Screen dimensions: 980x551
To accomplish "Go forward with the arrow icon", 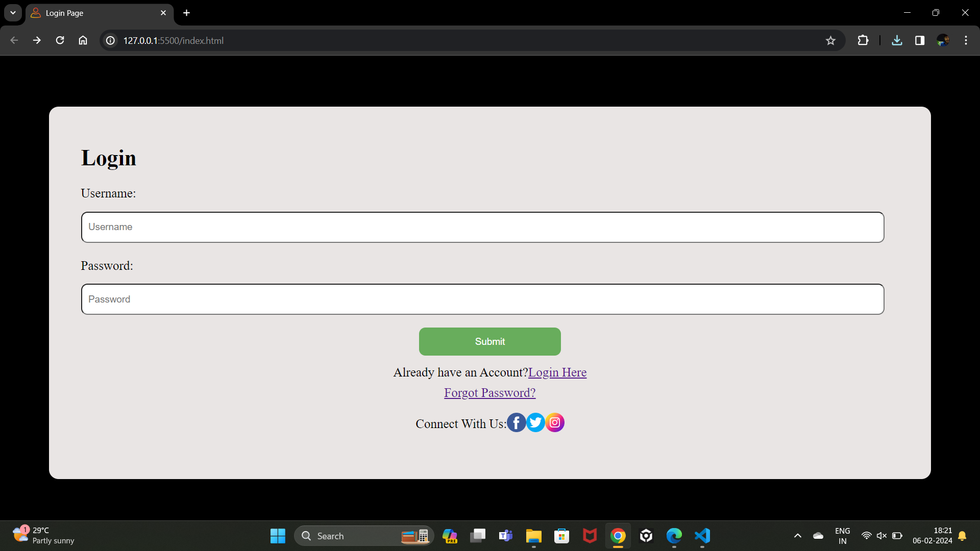I will coord(37,40).
